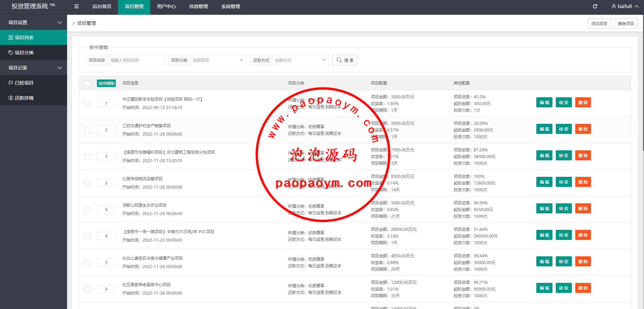
Task: Click the user avatar icon beside baifu8
Action: coord(614,6)
